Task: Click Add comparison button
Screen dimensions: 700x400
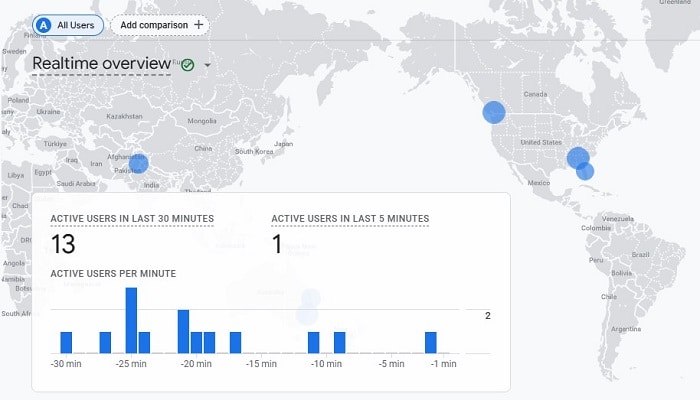Action: 160,25
